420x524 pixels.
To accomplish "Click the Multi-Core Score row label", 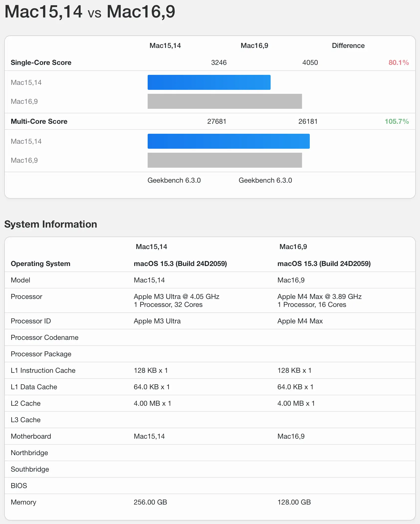I will tap(39, 121).
